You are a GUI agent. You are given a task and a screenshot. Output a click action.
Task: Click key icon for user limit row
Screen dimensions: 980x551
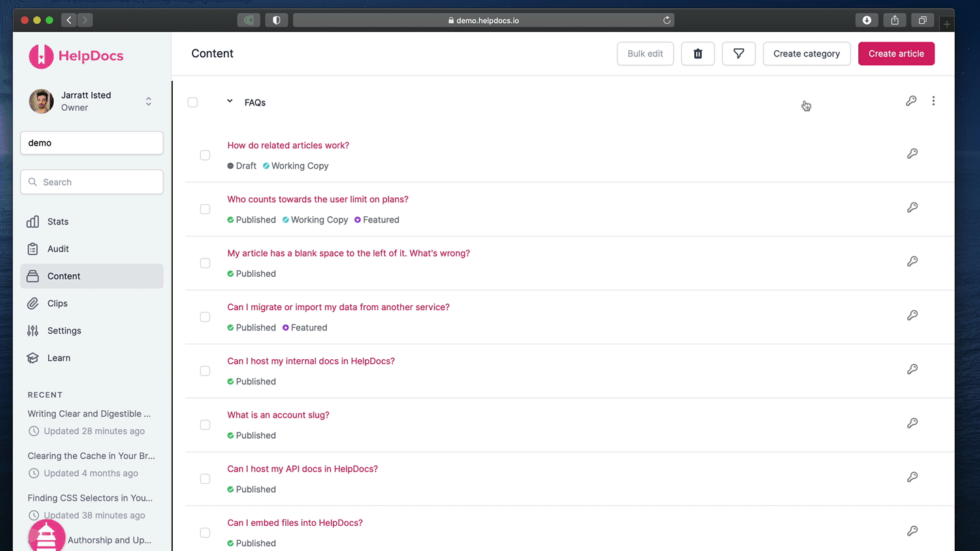point(913,207)
